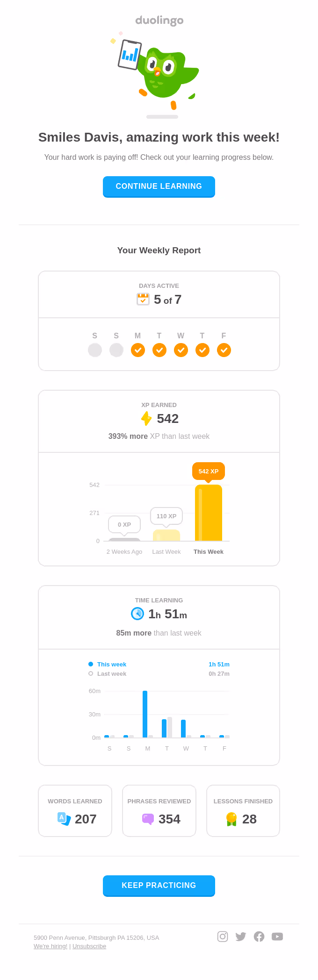The width and height of the screenshot is (318, 980).
Task: Click the This Week label under the XP chart
Action: pos(209,551)
